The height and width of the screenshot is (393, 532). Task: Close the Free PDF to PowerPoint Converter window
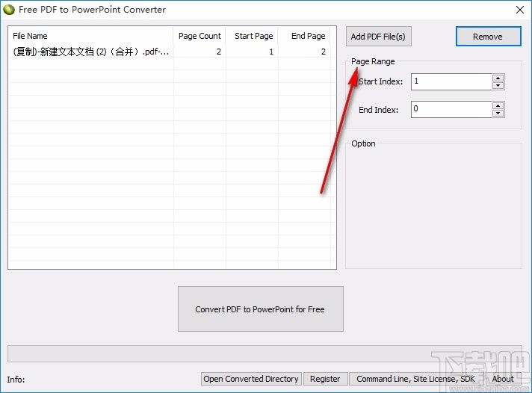(x=520, y=10)
